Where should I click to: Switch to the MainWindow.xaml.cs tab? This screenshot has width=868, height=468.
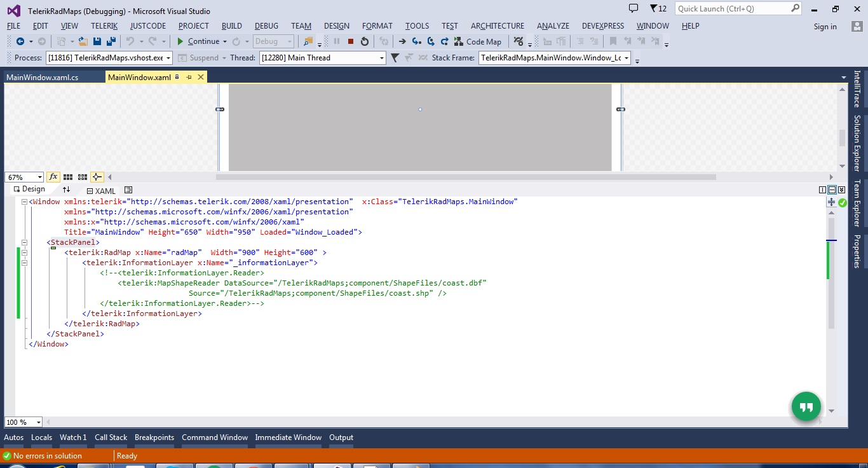tap(43, 78)
